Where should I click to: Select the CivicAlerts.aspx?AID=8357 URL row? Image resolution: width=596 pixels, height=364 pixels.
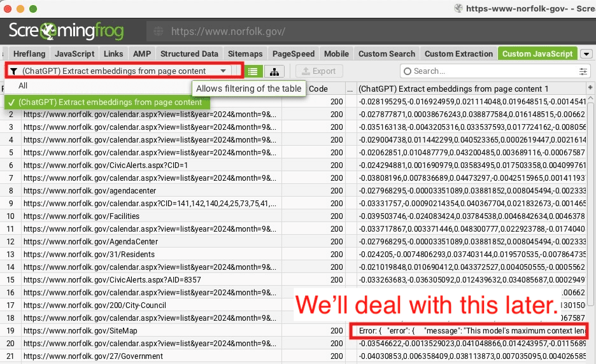click(x=152, y=279)
